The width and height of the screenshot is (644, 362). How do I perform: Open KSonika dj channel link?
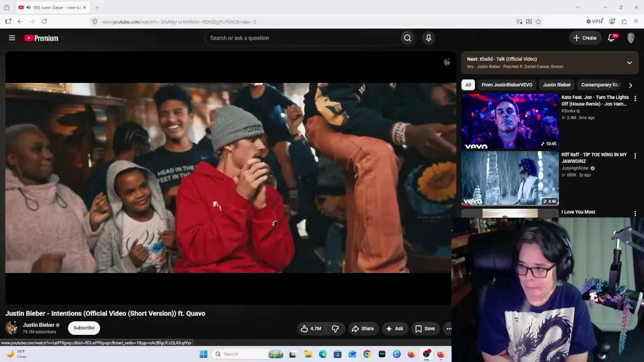(x=571, y=111)
